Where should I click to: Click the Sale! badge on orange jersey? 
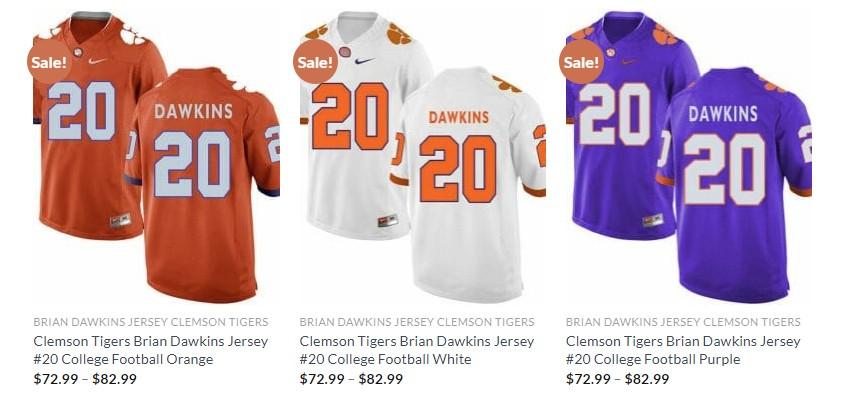click(x=49, y=62)
